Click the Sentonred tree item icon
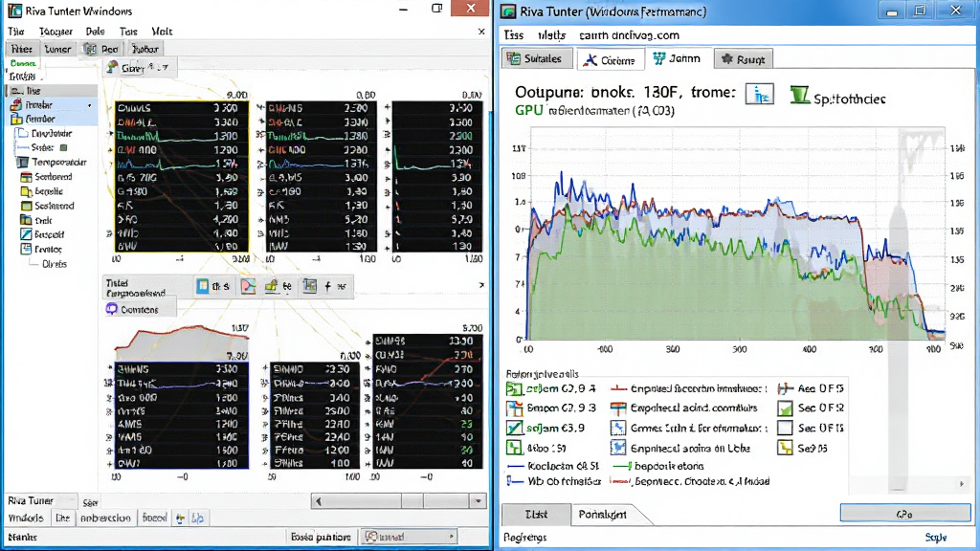The height and width of the screenshot is (551, 980). coord(26,177)
